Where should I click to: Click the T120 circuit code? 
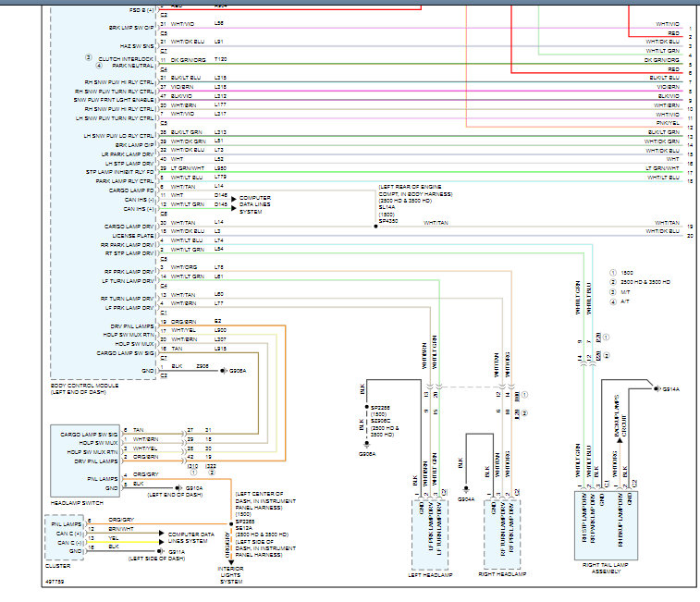pyautogui.click(x=220, y=59)
